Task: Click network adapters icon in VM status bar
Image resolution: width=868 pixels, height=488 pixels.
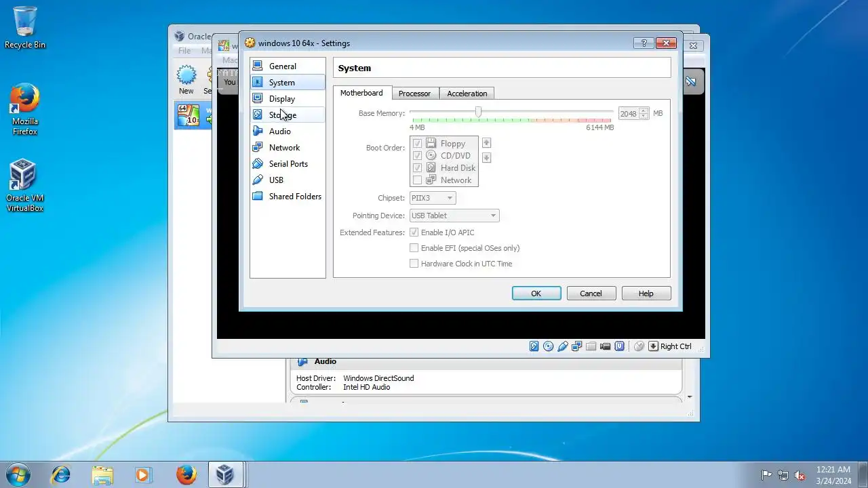Action: (577, 346)
